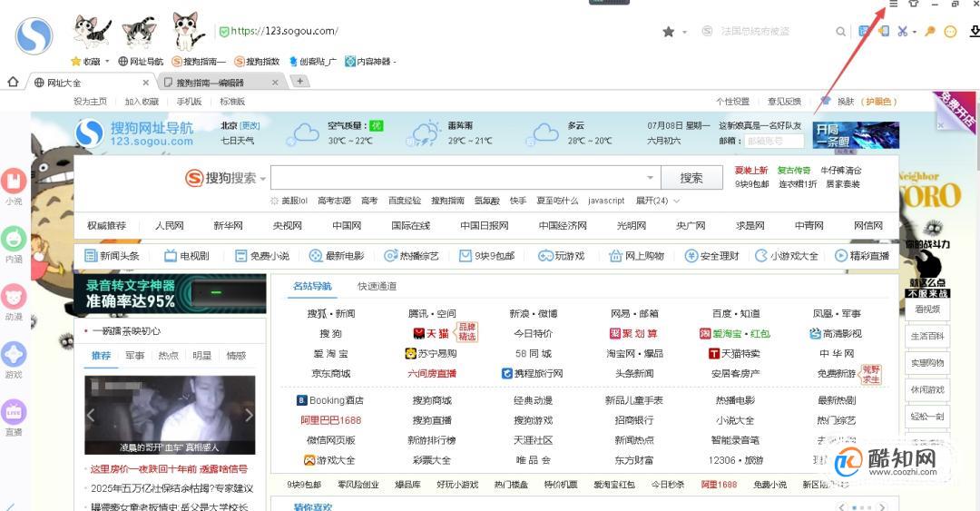Close the 搜狗指南 tab

275,83
